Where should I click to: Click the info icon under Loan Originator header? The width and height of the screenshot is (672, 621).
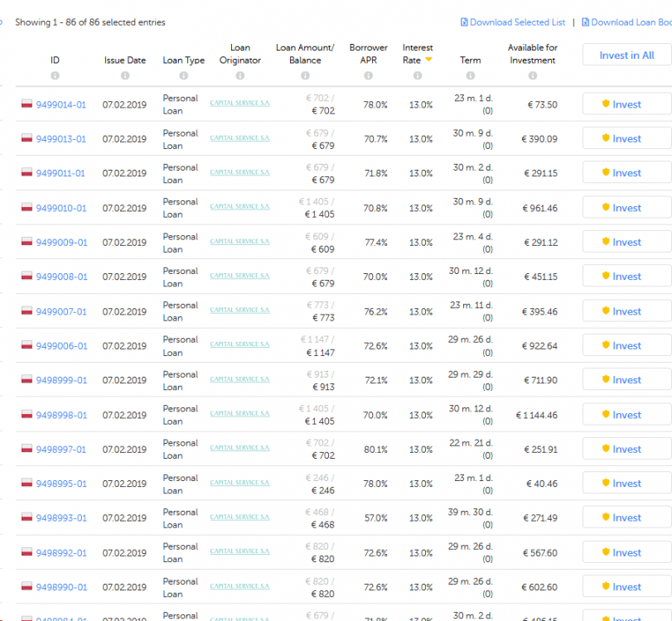click(x=239, y=75)
